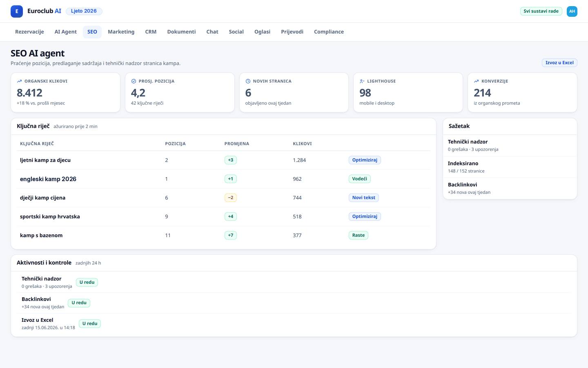Click the Pozicija column header
Image resolution: width=588 pixels, height=368 pixels.
pos(175,144)
